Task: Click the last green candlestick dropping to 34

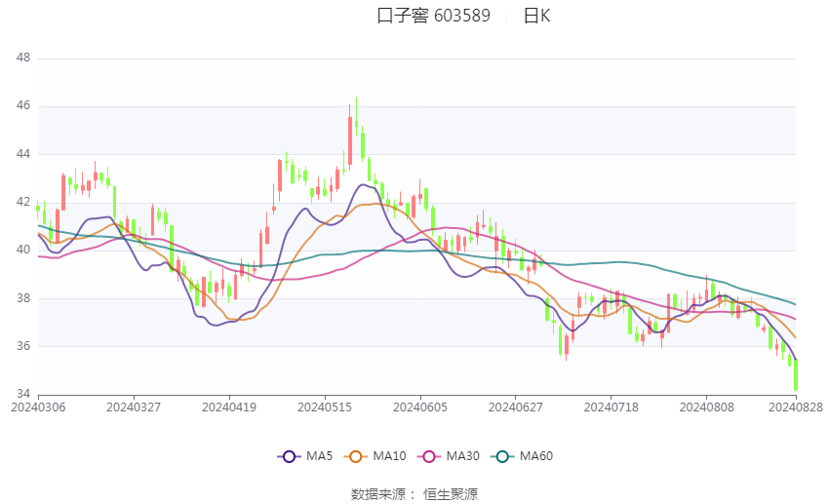Action: click(x=796, y=375)
